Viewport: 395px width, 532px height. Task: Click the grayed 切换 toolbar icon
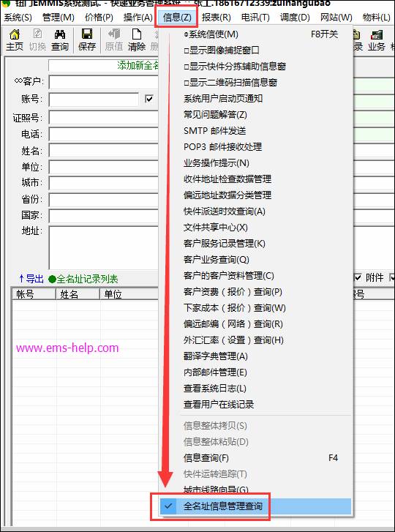37,40
